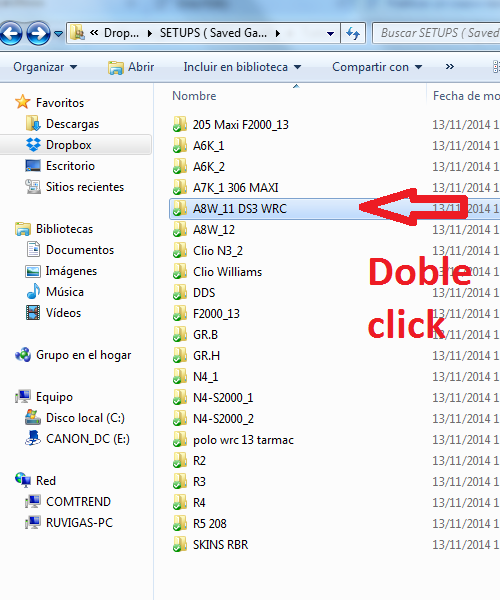Sort by Nombre column header
Viewport: 500px width, 600px height.
point(194,96)
